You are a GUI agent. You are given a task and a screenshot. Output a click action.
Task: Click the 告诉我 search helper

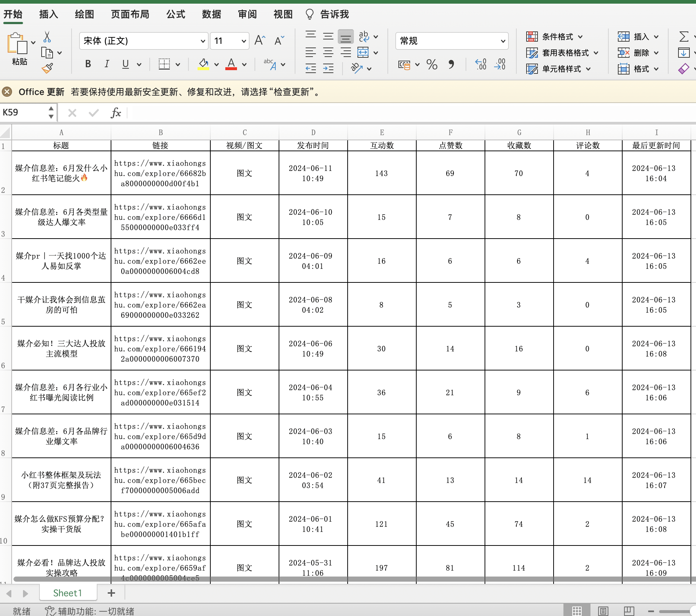327,14
